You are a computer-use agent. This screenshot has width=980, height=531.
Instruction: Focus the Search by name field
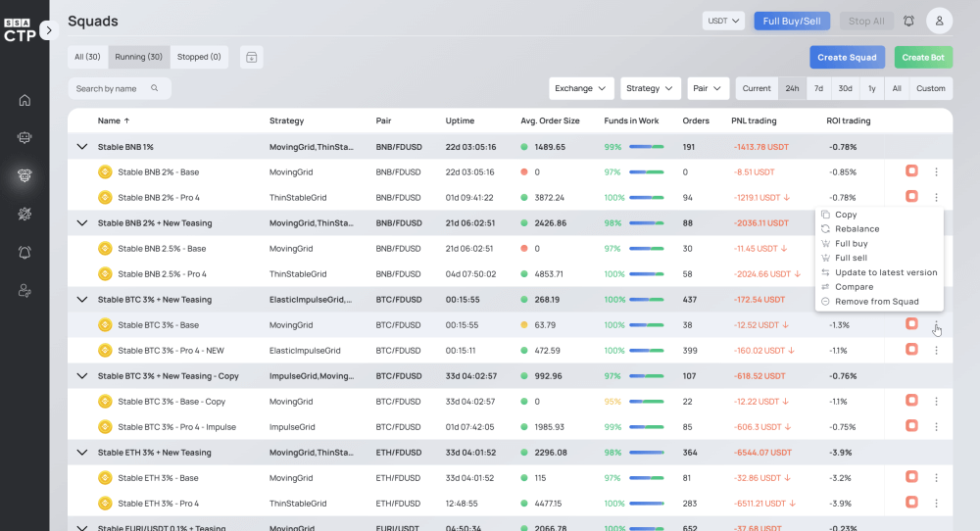click(x=120, y=88)
